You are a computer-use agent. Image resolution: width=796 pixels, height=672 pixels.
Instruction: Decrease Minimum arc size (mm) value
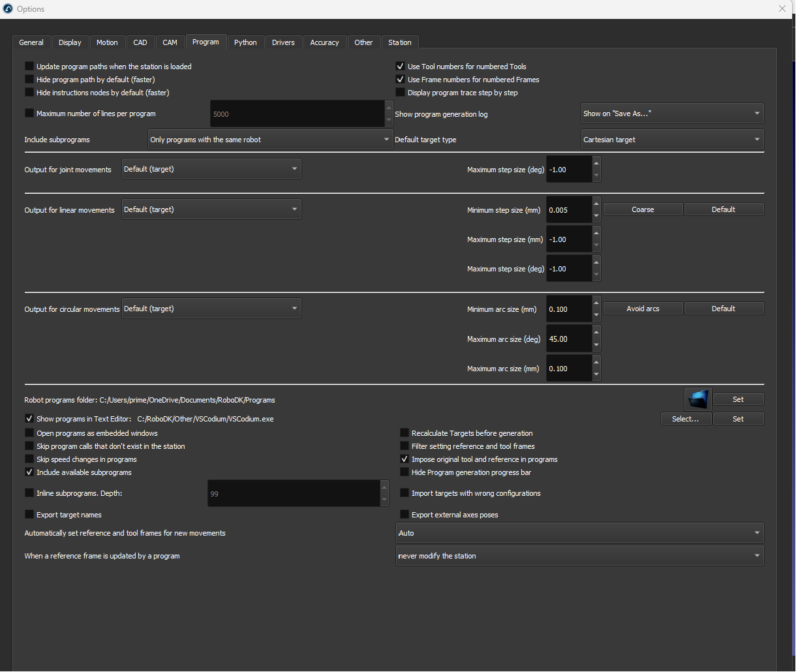click(x=596, y=316)
